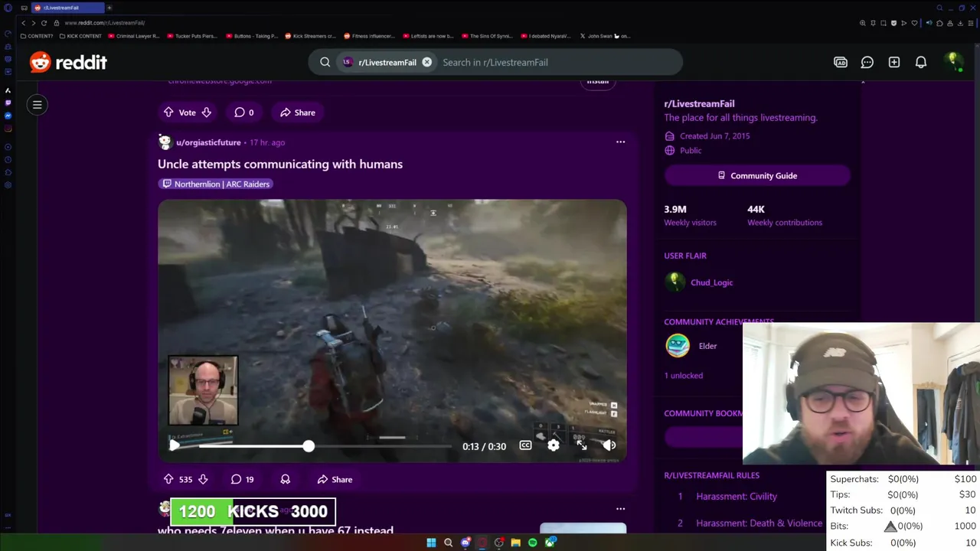Select the browser address bar URL
This screenshot has height=551, width=980.
[105, 23]
